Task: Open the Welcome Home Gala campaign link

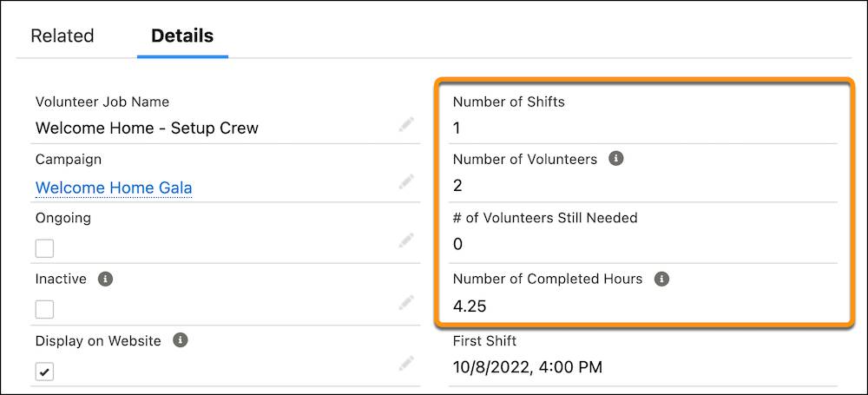Action: (114, 188)
